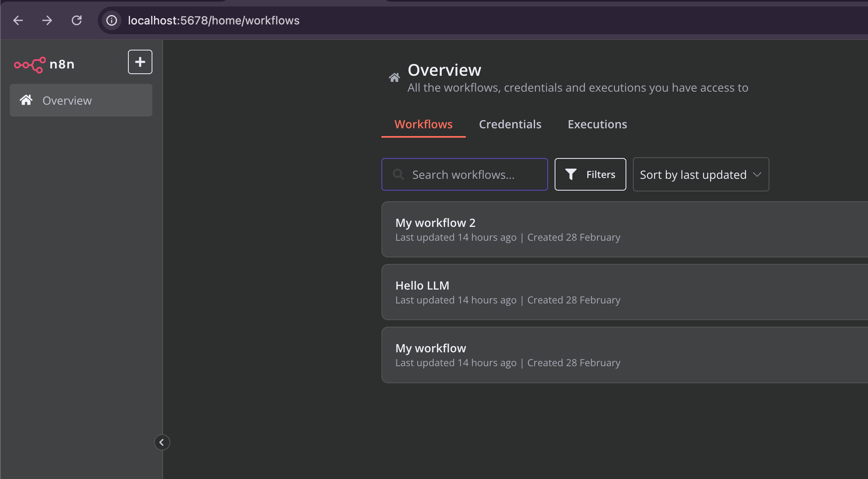Viewport: 868px width, 479px height.
Task: Collapse the sidebar with chevron button
Action: tap(162, 442)
